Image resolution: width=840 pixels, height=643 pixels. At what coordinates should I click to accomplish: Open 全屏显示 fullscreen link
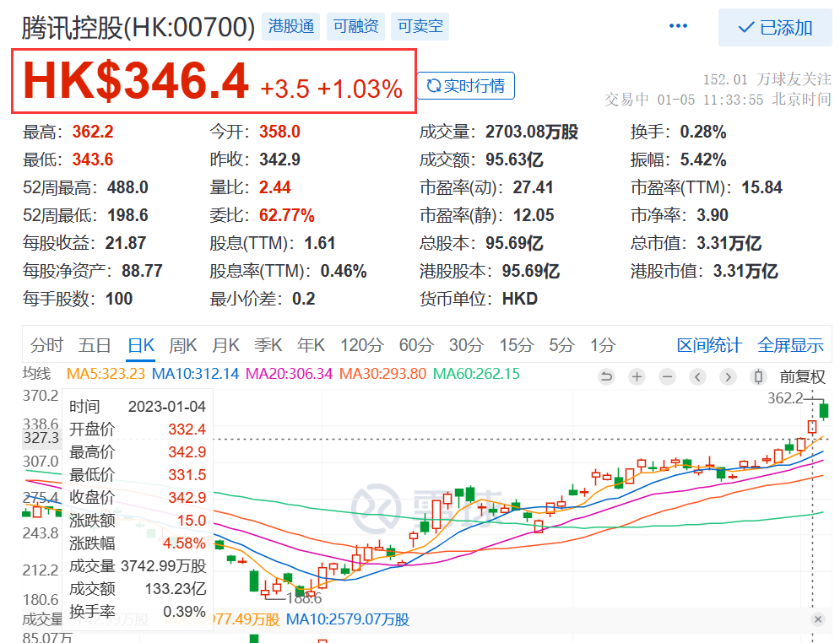(790, 345)
